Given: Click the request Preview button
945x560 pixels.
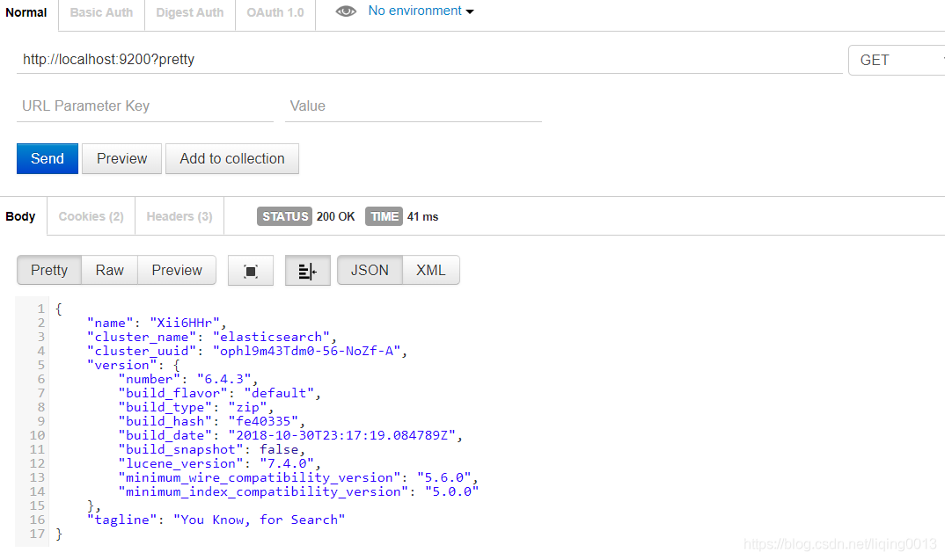Looking at the screenshot, I should pyautogui.click(x=121, y=158).
